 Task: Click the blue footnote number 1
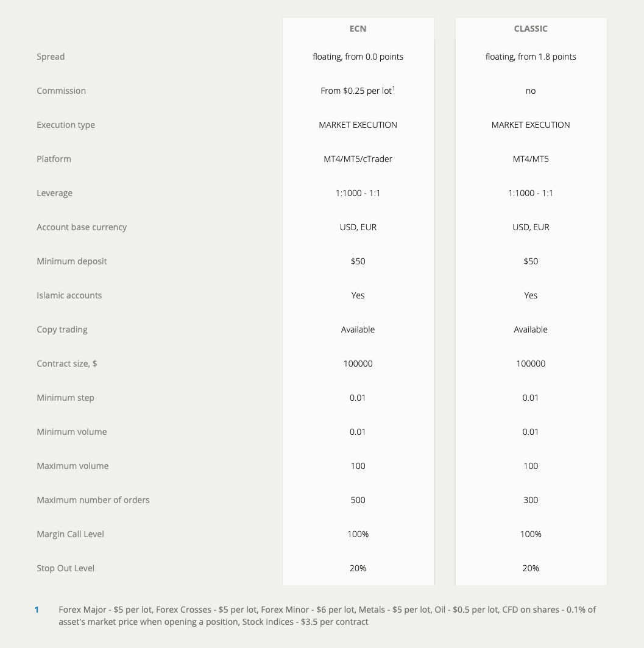click(x=37, y=610)
